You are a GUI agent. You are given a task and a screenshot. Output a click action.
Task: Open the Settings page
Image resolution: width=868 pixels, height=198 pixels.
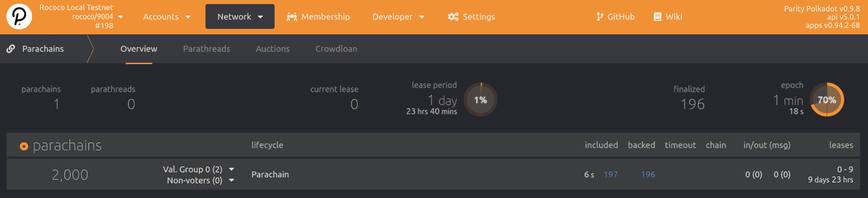click(x=471, y=17)
